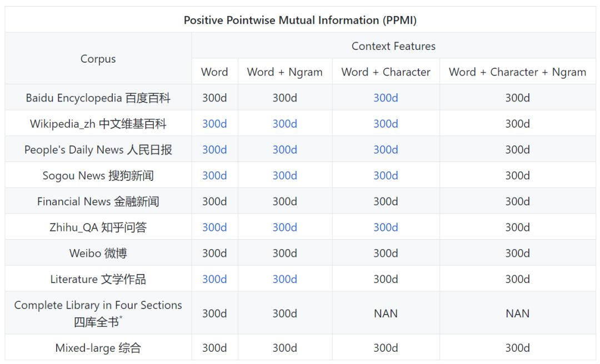Open Literature Word 300d link
The width and height of the screenshot is (600, 364).
[214, 279]
